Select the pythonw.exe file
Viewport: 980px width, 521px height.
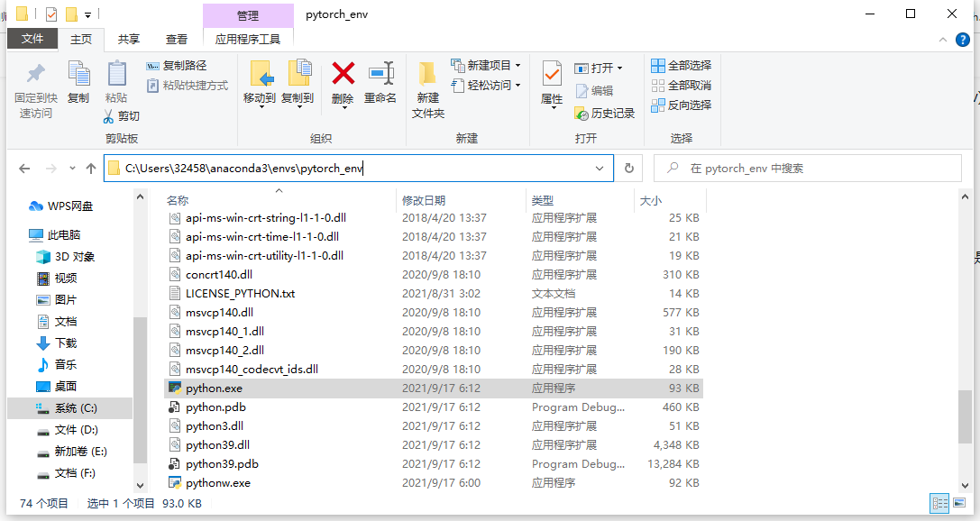coord(433,483)
